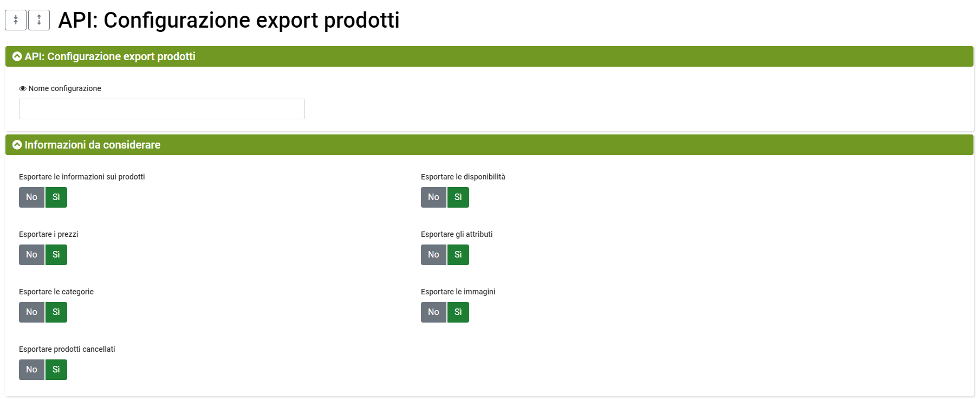Switch Esportare le categorie to No
Viewport: 980px width, 399px height.
point(31,312)
